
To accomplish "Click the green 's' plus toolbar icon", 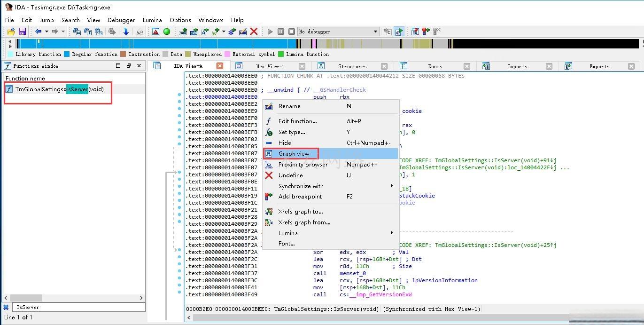I will (x=216, y=32).
